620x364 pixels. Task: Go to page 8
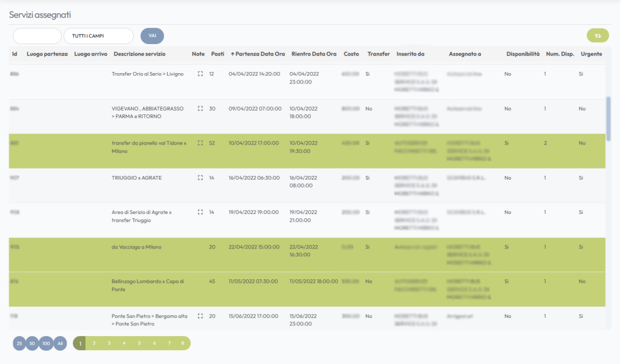tap(182, 343)
